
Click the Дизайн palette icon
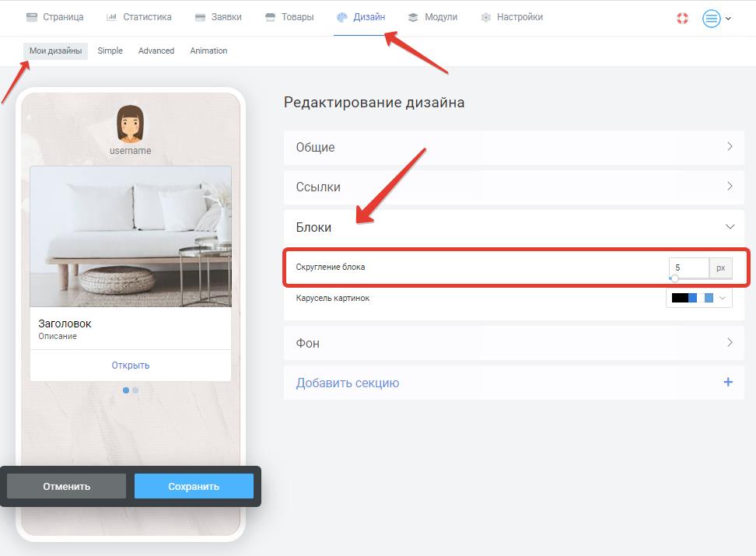[342, 17]
